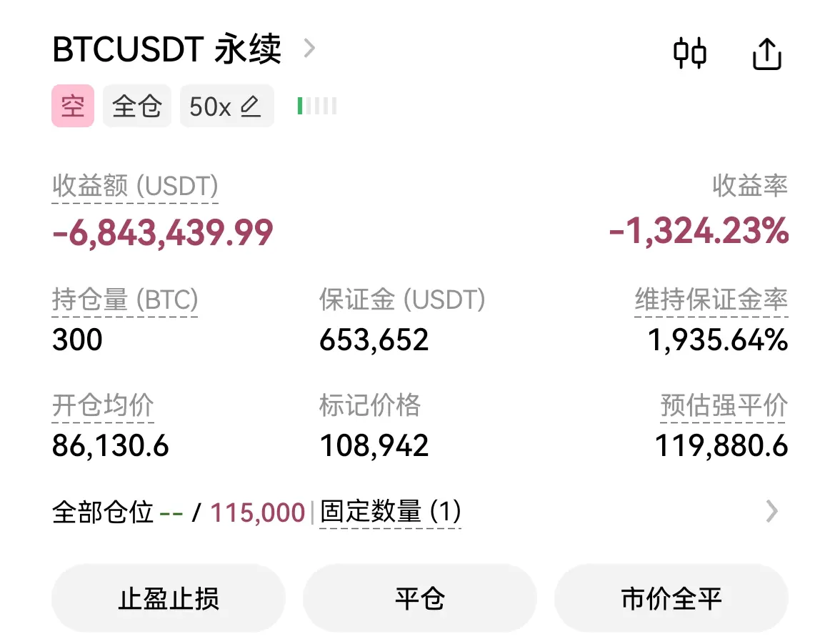840x639 pixels.
Task: Tap the 收益额 (USDT) label
Action: pos(135,186)
